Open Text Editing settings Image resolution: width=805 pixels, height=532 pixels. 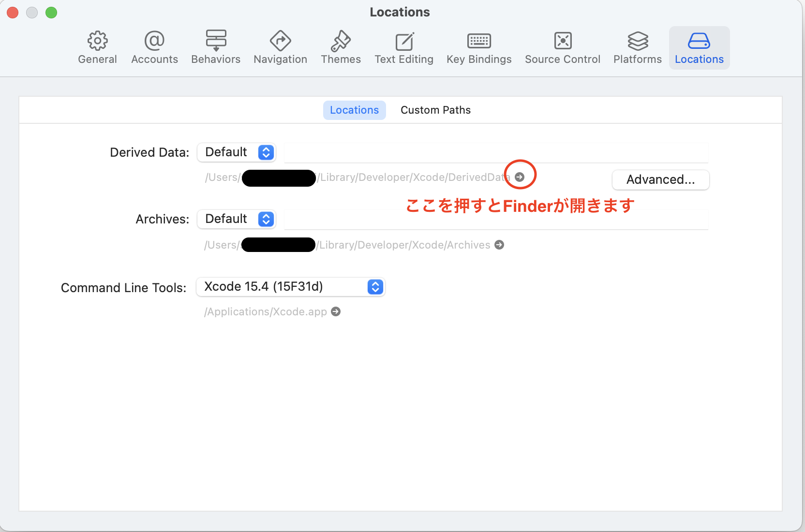[403, 47]
